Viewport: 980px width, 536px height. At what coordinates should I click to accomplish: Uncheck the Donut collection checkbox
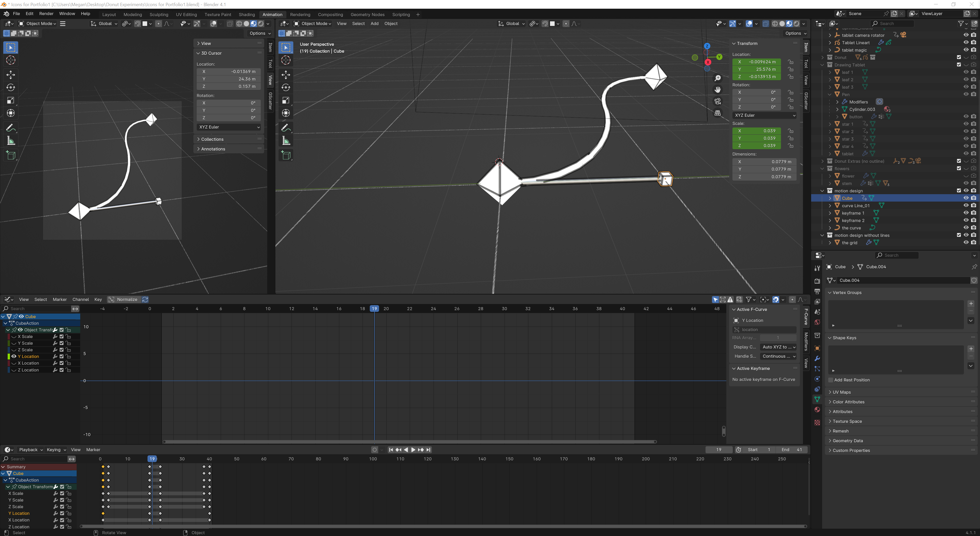click(959, 57)
